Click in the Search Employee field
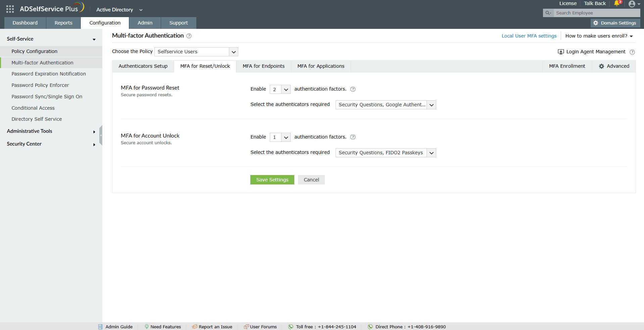 pyautogui.click(x=597, y=13)
